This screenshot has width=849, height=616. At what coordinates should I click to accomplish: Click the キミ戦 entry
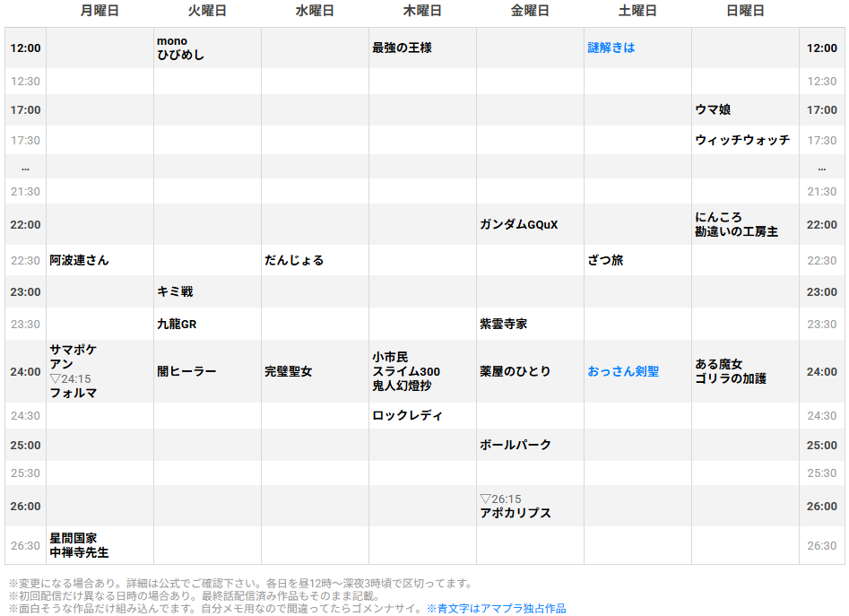[x=175, y=291]
